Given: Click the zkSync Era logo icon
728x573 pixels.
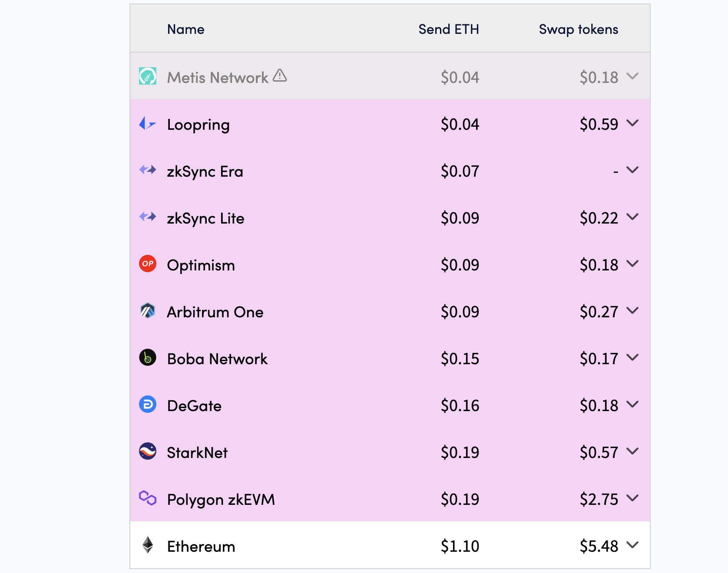Looking at the screenshot, I should [148, 170].
